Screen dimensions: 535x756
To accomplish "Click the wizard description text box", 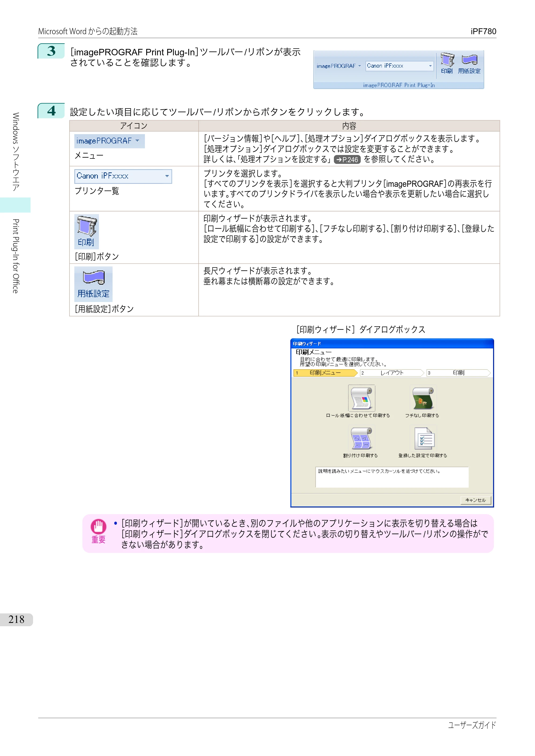I will pos(392,477).
